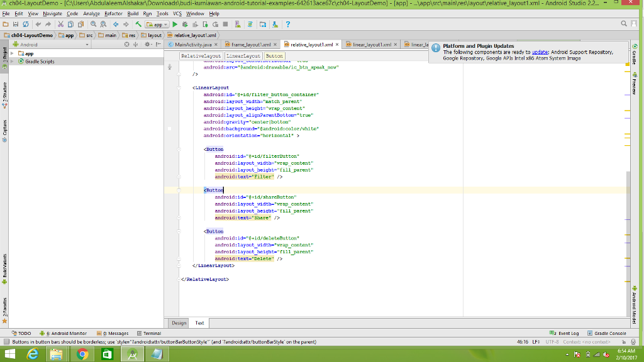Toggle the Preview panel on right edge
The image size is (644, 362).
coord(635,84)
